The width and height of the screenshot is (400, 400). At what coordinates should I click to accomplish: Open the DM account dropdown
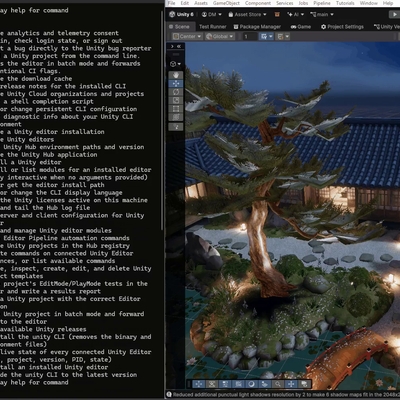212,14
